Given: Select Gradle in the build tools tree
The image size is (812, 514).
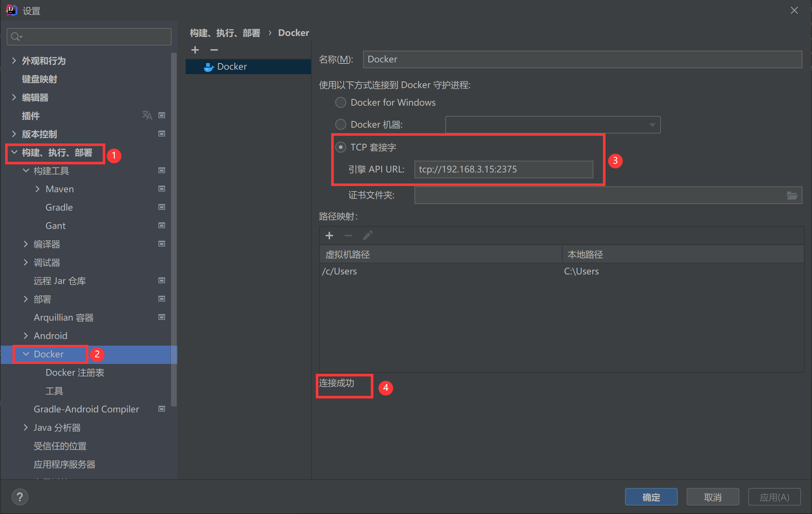Looking at the screenshot, I should (x=59, y=207).
